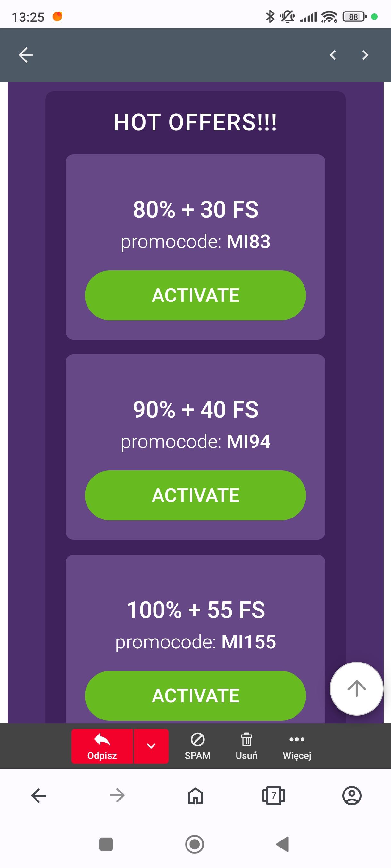Delete email with Usuń trash icon

point(246,746)
